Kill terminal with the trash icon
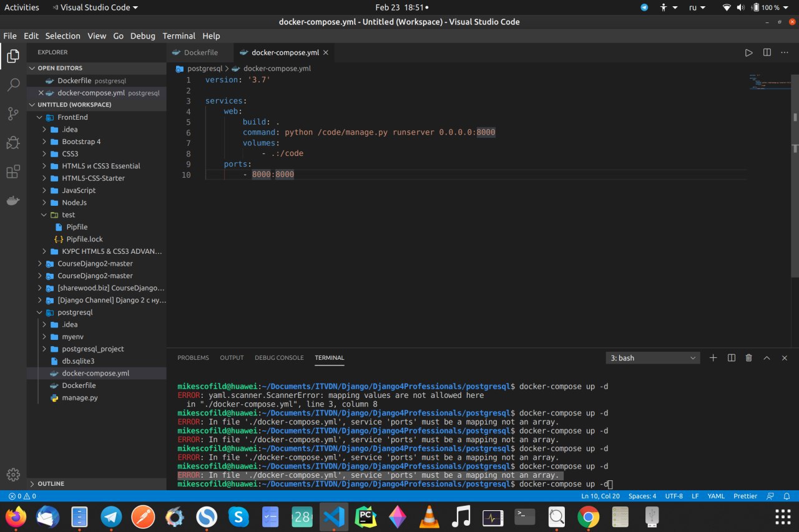 pos(749,358)
